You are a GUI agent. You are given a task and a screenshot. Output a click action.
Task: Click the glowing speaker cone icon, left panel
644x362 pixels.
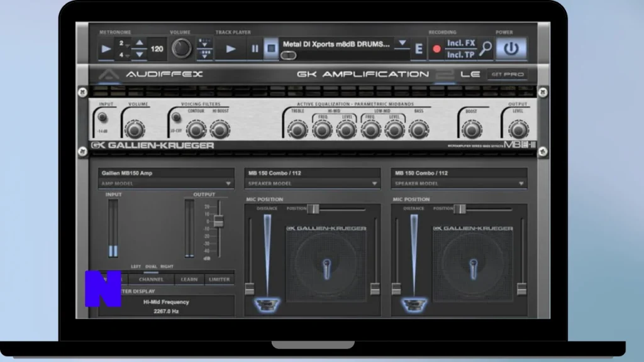[x=267, y=305]
